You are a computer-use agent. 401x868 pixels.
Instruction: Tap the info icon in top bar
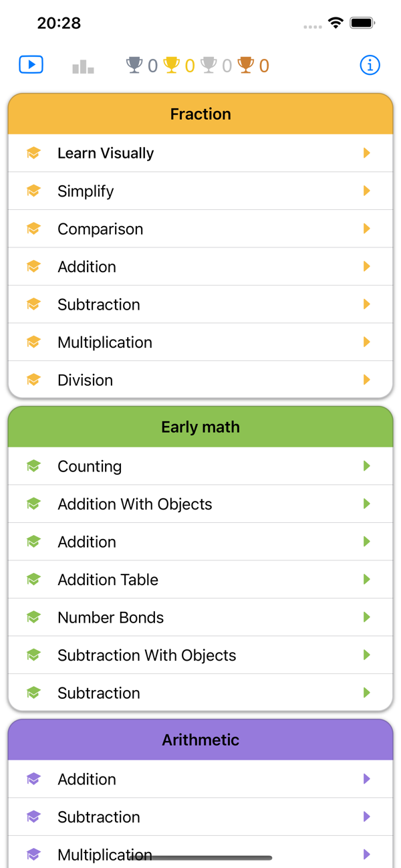[x=370, y=65]
